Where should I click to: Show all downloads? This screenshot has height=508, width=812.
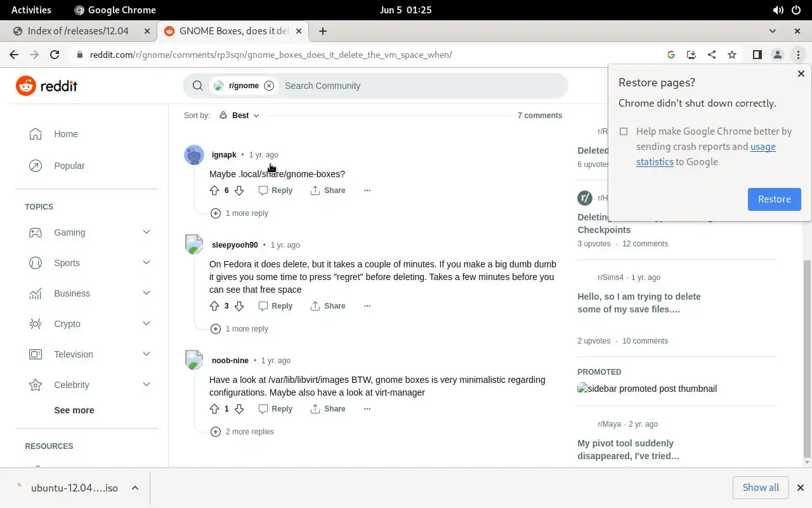click(761, 488)
